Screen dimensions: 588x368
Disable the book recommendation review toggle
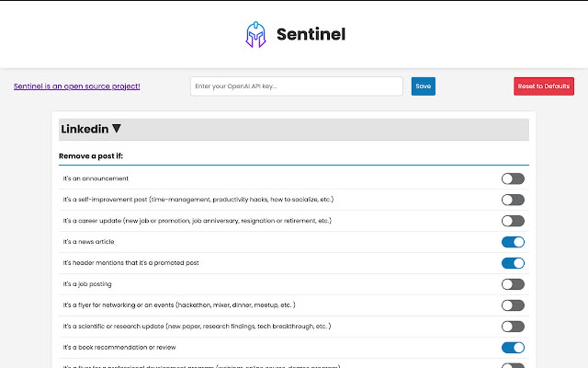tap(512, 347)
